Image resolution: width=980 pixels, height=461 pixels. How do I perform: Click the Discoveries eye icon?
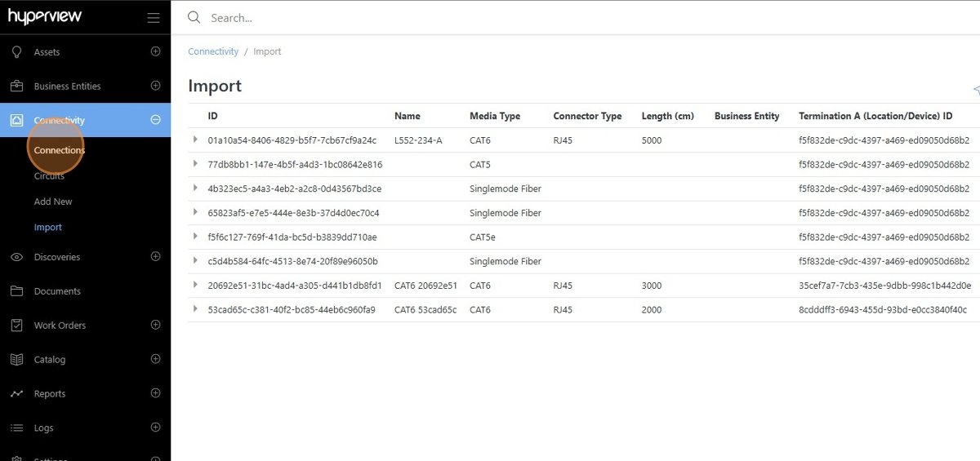coord(16,257)
